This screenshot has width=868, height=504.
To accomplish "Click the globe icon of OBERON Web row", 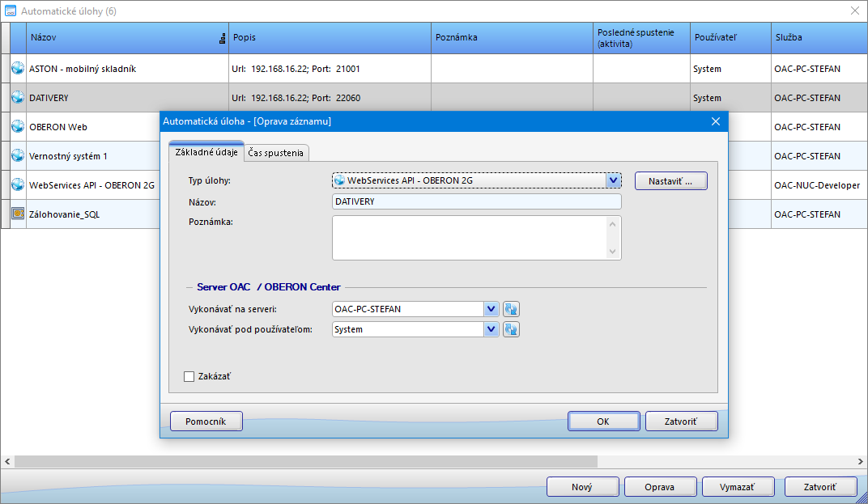I will (18, 126).
